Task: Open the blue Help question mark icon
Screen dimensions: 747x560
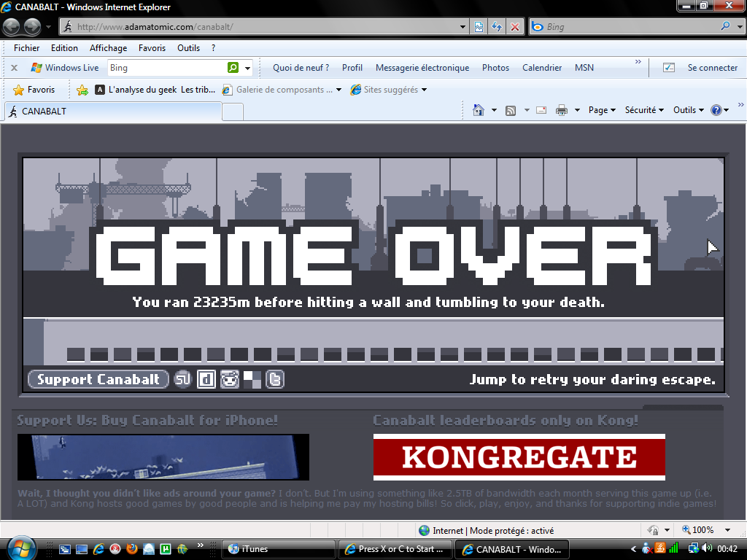Action: click(716, 110)
